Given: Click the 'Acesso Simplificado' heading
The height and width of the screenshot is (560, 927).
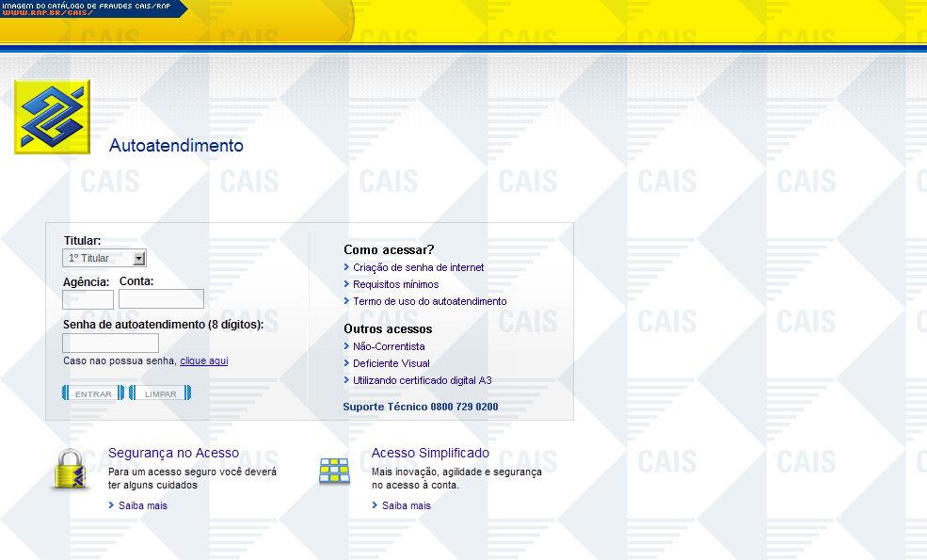Looking at the screenshot, I should click(430, 453).
